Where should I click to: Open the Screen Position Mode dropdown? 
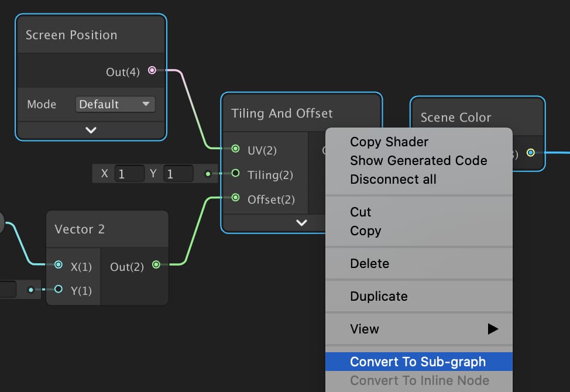115,105
